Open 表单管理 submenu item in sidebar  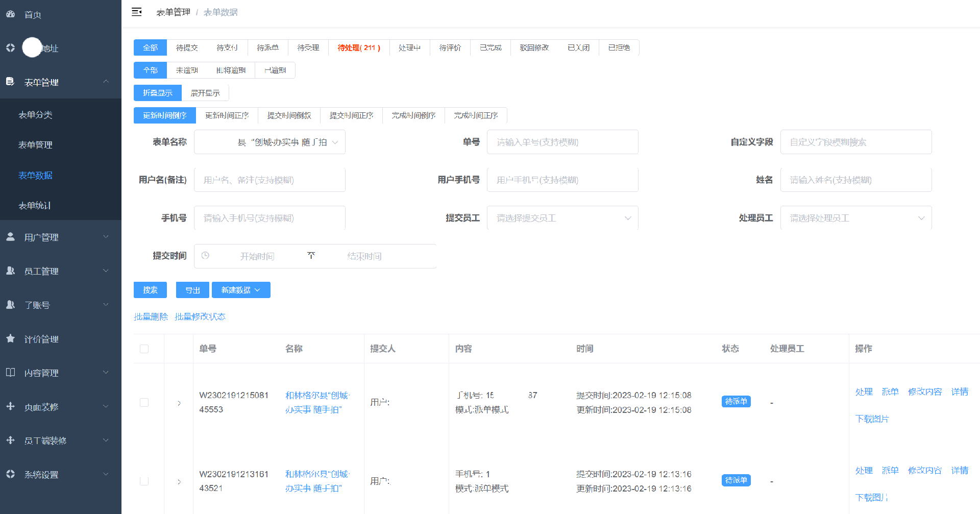[x=61, y=145]
